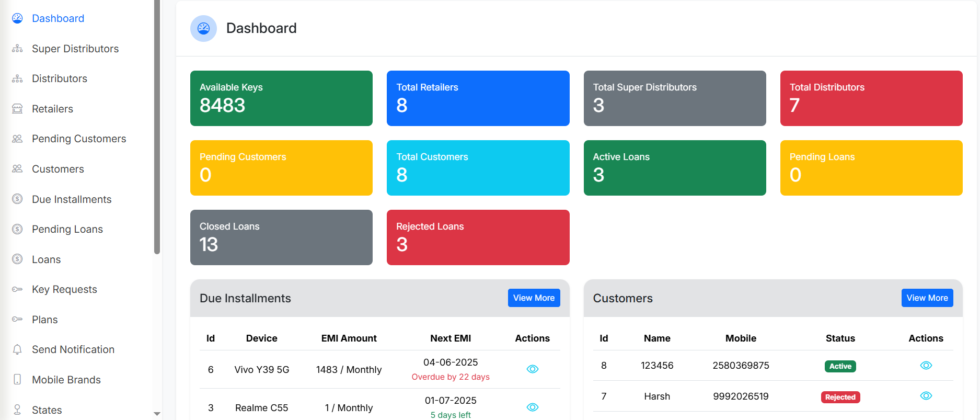The height and width of the screenshot is (420, 980).
Task: Click the Super Distributors hierarchy icon
Action: tap(17, 49)
